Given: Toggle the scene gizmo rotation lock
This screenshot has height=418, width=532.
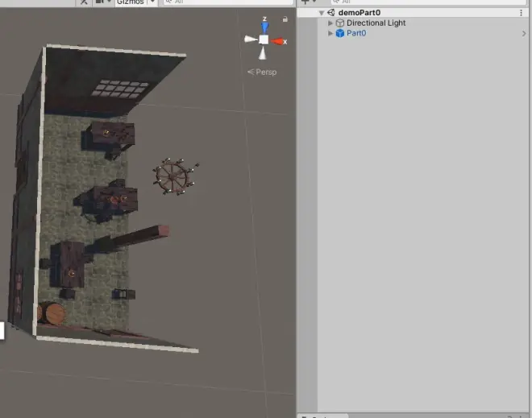Looking at the screenshot, I should coord(285,19).
